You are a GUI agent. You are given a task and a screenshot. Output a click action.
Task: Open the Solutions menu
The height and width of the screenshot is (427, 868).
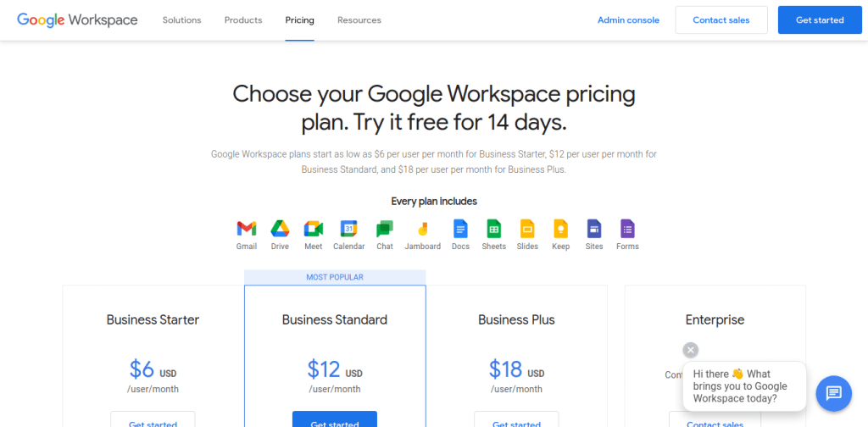click(x=181, y=20)
